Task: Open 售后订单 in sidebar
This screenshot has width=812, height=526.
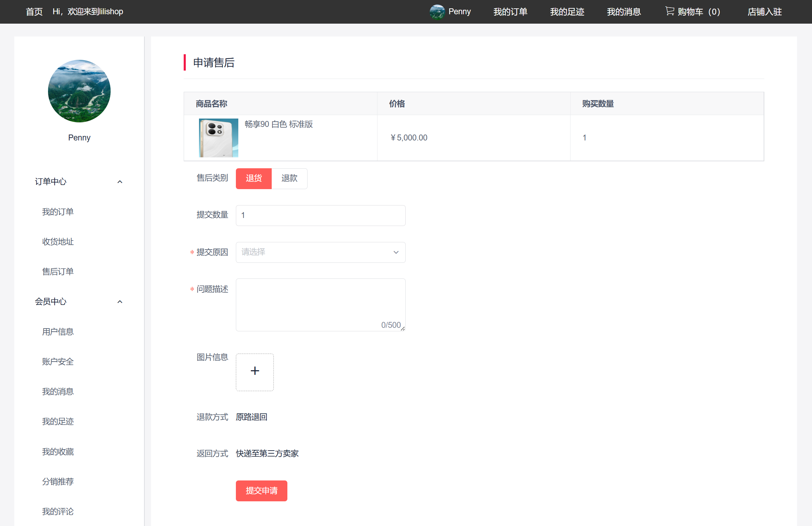Action: (x=58, y=272)
